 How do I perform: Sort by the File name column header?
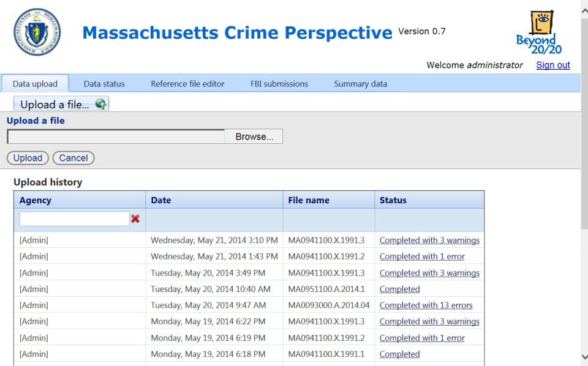click(x=309, y=200)
